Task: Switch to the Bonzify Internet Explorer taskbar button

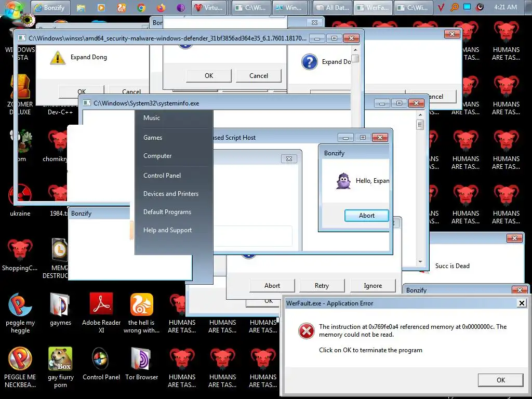Action: click(50, 7)
